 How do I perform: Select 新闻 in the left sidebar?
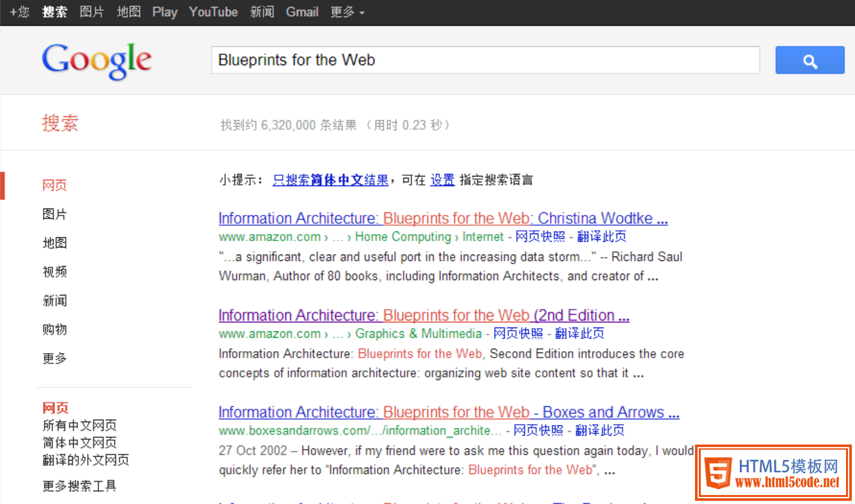pyautogui.click(x=54, y=301)
